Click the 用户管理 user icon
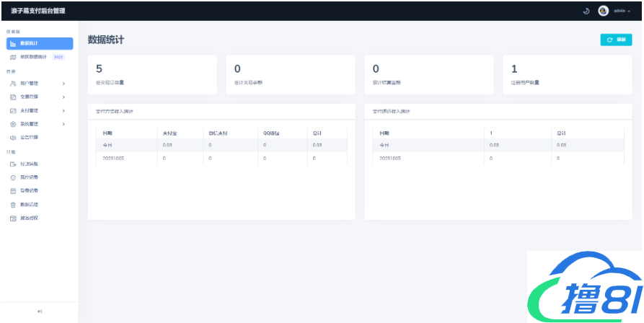Image resolution: width=644 pixels, height=323 pixels. tap(13, 84)
